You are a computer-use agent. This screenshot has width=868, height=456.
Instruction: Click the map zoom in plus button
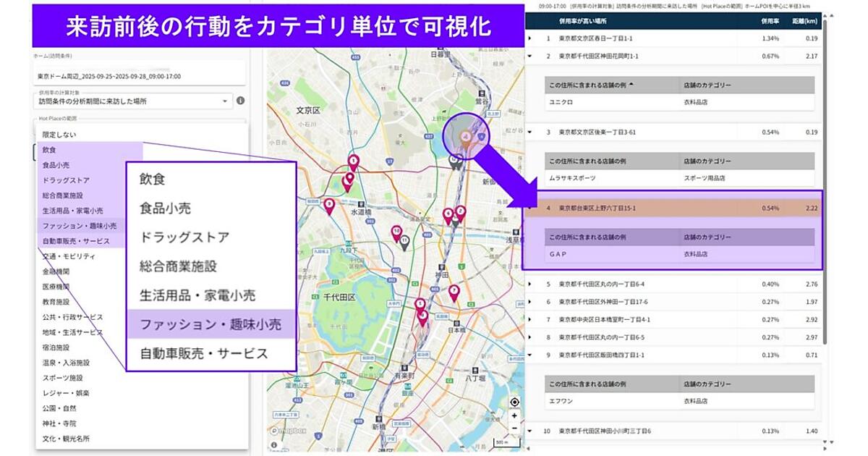[514, 416]
